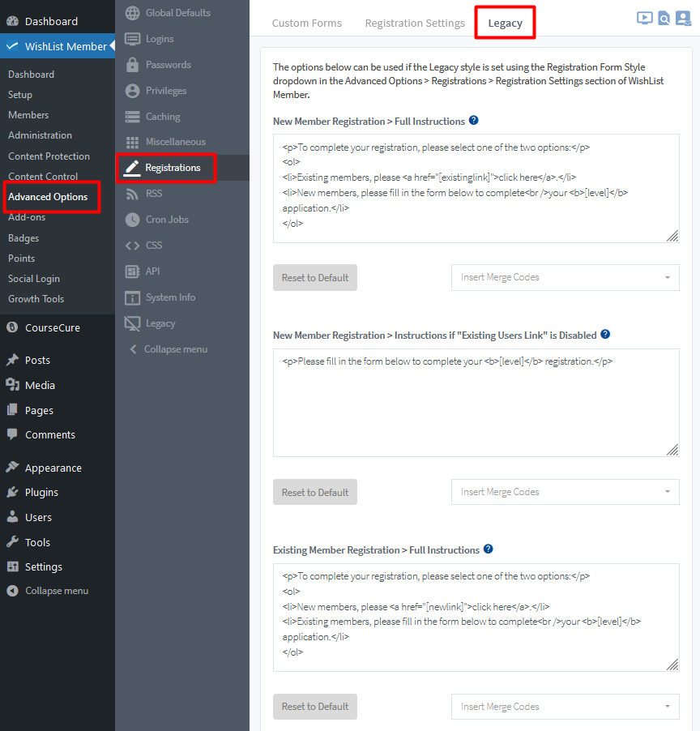Collapse the WordPress admin menu
The height and width of the screenshot is (731, 700).
[x=49, y=591]
